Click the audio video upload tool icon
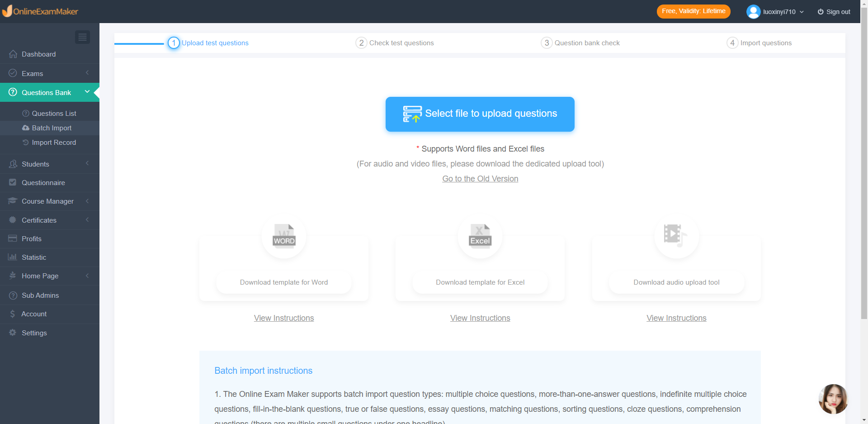868x424 pixels. click(676, 236)
